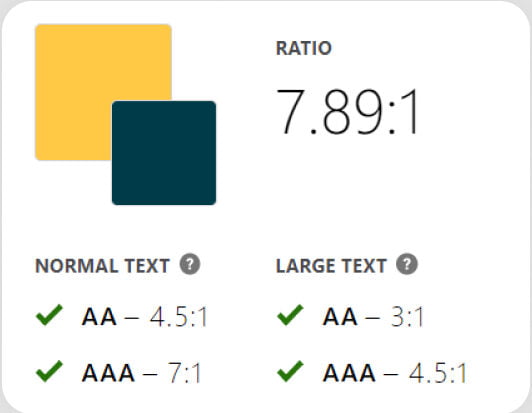The width and height of the screenshot is (532, 413).
Task: Click the AAA label under Large Text
Action: point(349,373)
